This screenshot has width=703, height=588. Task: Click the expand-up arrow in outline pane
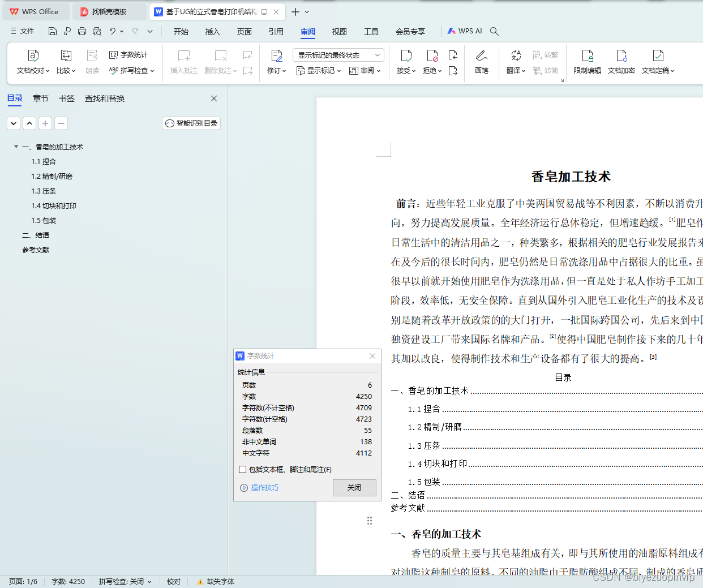[x=29, y=123]
